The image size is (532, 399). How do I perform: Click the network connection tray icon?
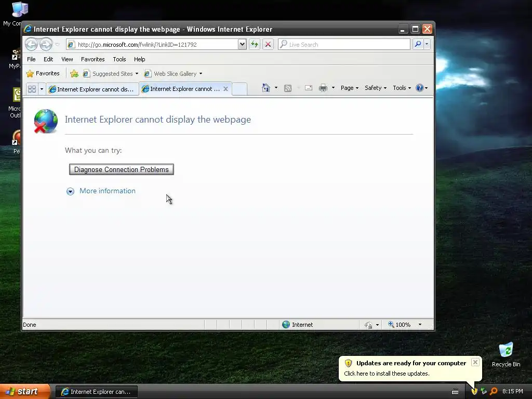[484, 391]
